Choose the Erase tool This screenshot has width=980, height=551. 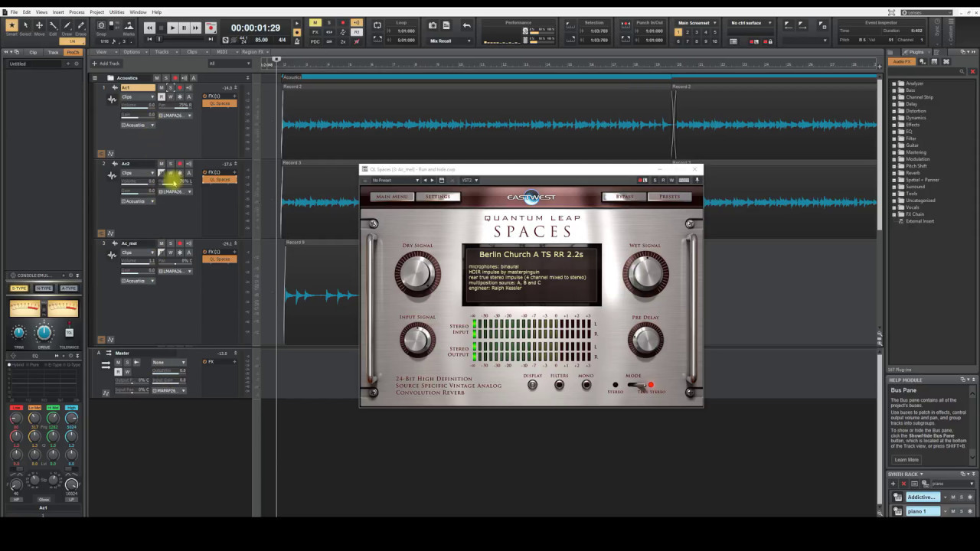click(x=80, y=27)
